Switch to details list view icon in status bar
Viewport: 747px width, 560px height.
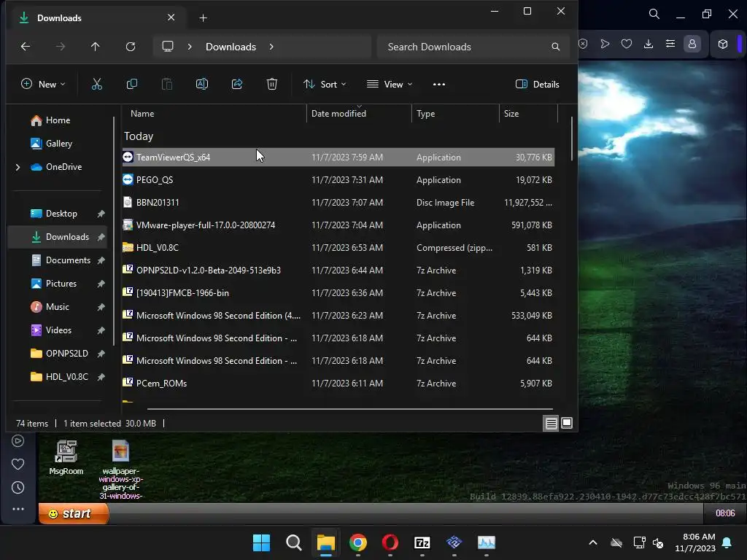[x=551, y=424]
